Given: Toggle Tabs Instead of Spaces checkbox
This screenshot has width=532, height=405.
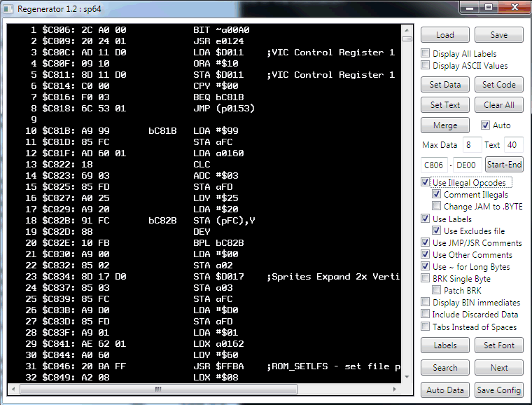Looking at the screenshot, I should click(426, 327).
